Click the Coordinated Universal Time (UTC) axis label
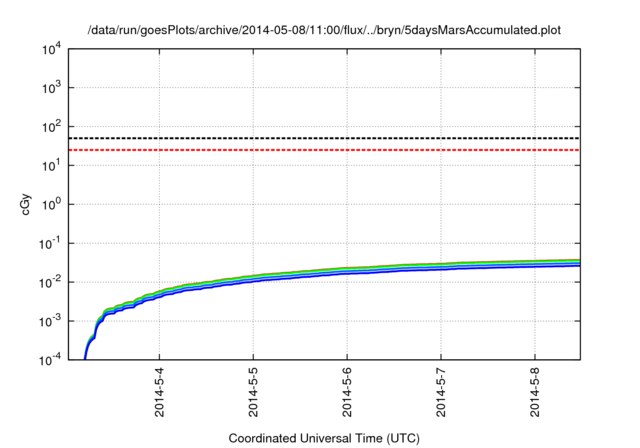 [324, 439]
